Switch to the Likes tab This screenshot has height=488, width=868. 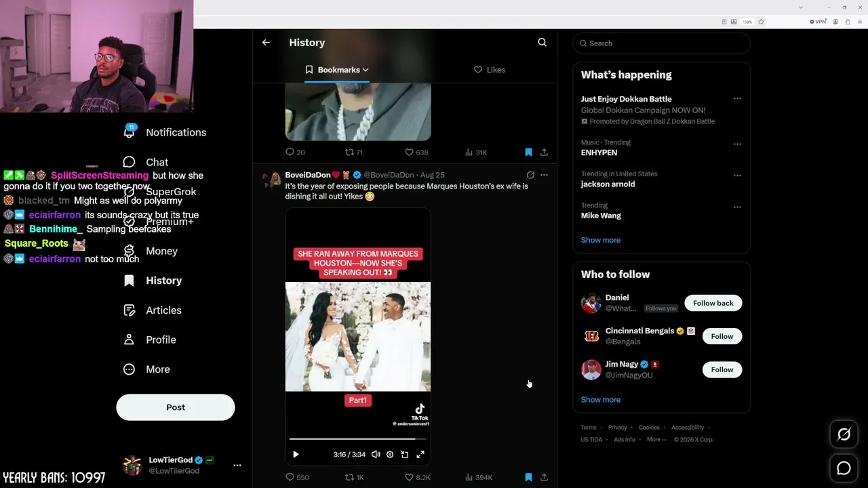pyautogui.click(x=490, y=70)
